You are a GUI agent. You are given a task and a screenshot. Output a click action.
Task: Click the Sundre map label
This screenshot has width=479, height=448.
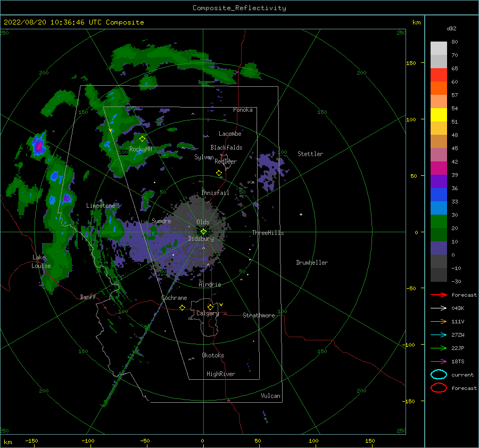coord(161,221)
